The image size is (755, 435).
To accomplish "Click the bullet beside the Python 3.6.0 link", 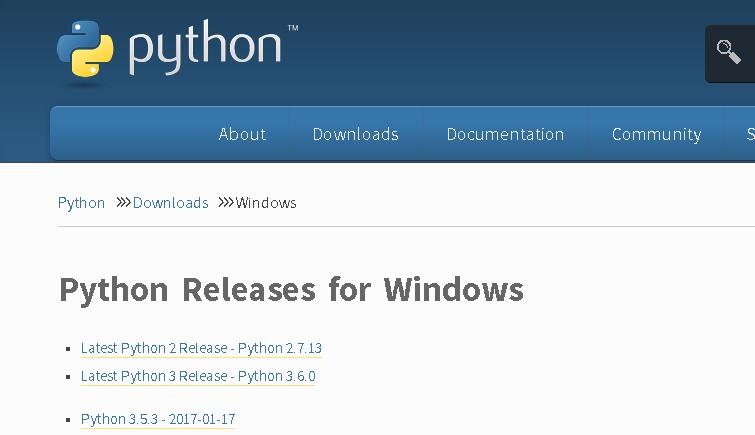I will pyautogui.click(x=68, y=377).
